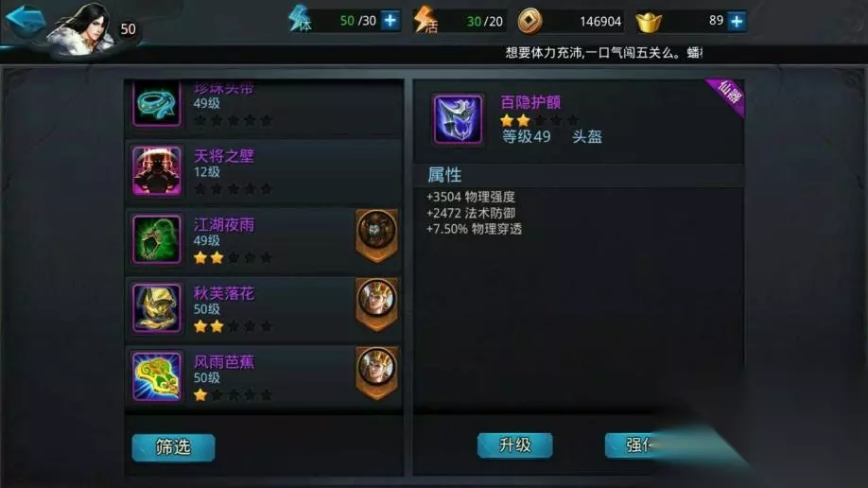
Task: Tap the blue back arrow icon
Action: tap(26, 20)
